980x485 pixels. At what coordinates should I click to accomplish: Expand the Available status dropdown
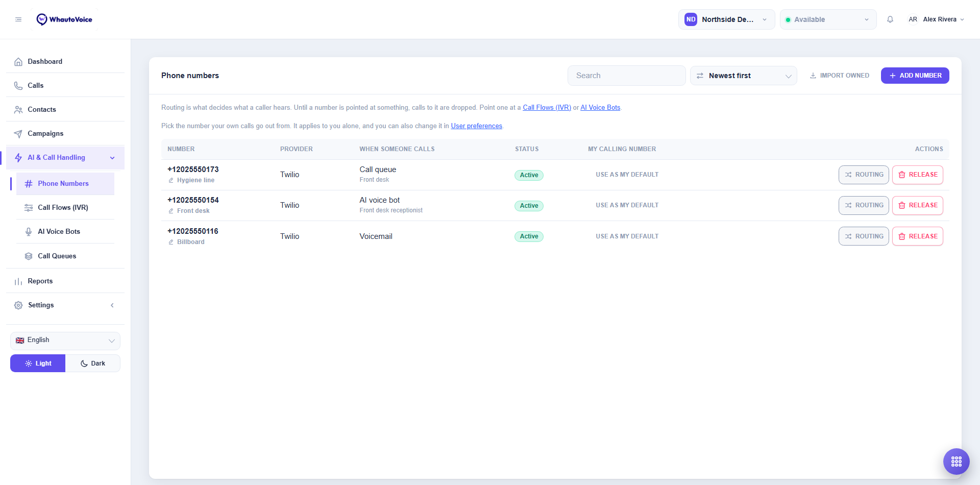[x=828, y=19]
